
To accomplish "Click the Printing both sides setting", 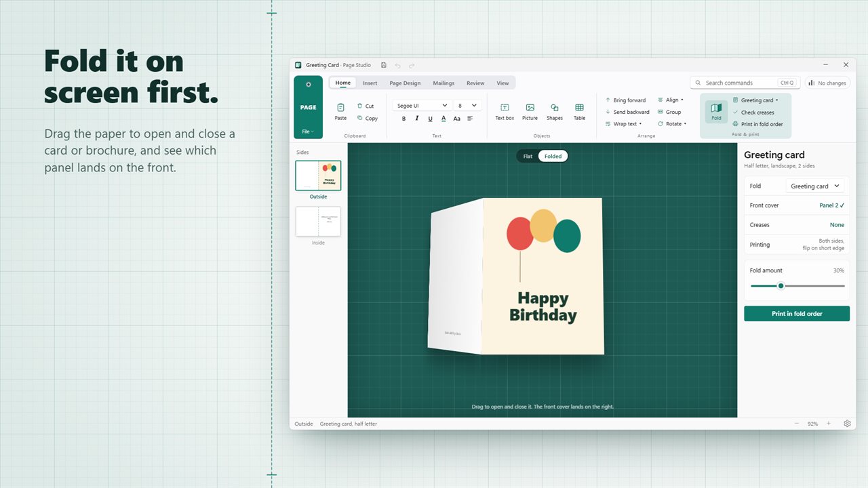I will point(797,245).
